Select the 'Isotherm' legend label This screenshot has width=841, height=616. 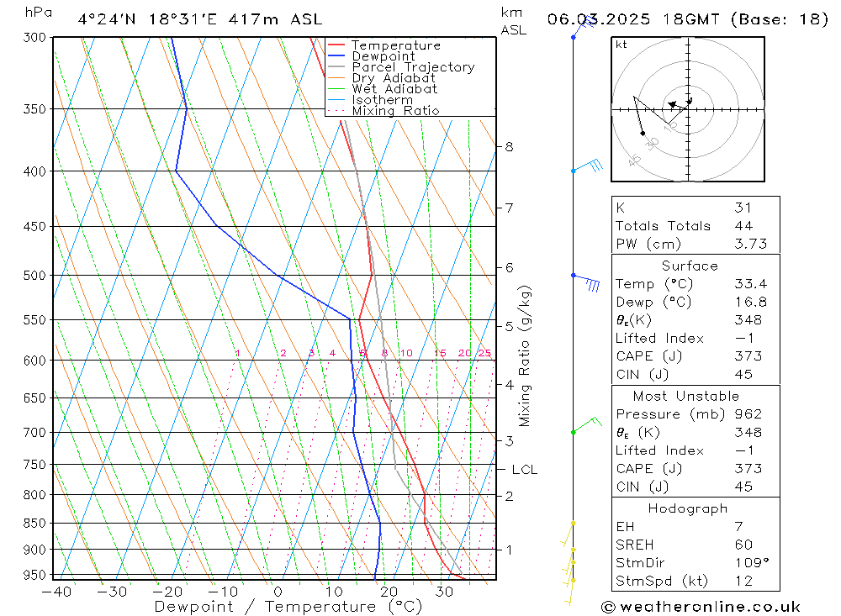pyautogui.click(x=383, y=100)
